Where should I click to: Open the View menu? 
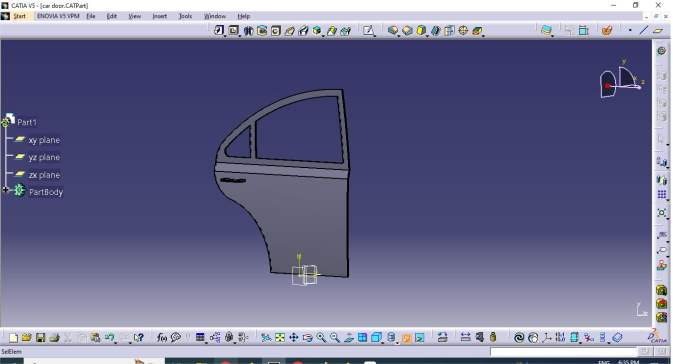(x=135, y=16)
